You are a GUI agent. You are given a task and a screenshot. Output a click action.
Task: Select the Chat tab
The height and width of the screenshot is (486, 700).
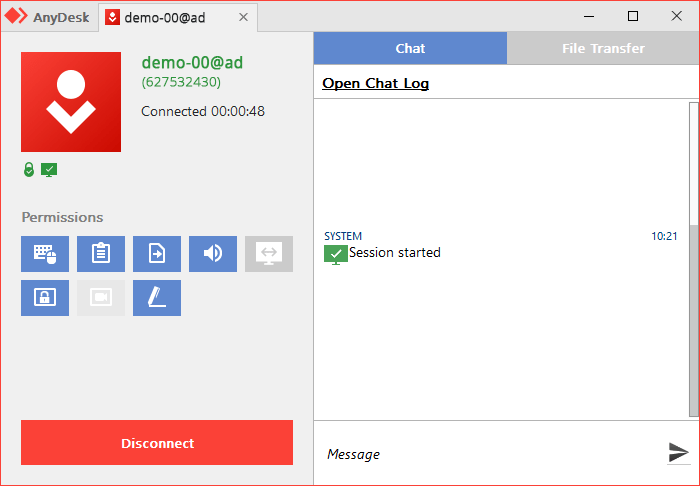410,48
